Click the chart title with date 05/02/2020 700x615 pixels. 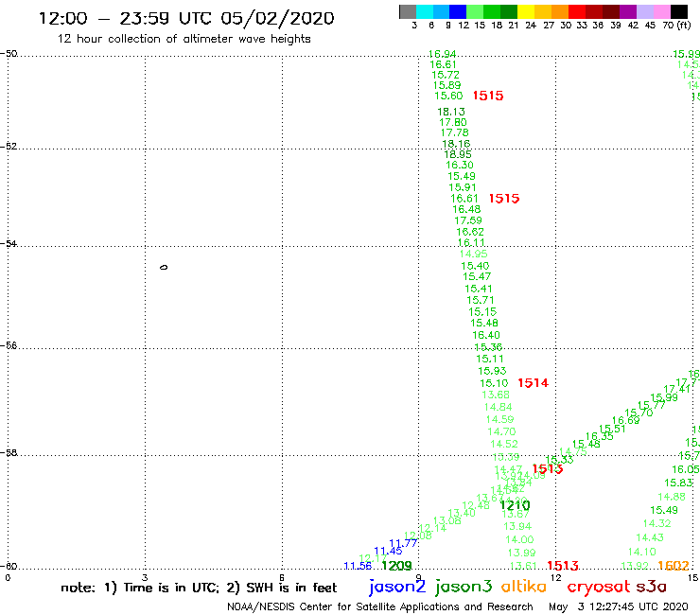(186, 18)
